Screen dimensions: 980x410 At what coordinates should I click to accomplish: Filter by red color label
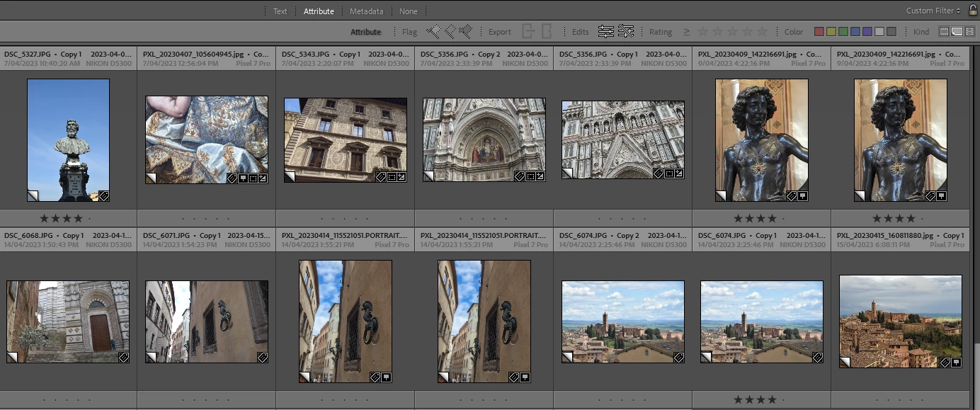(x=819, y=32)
